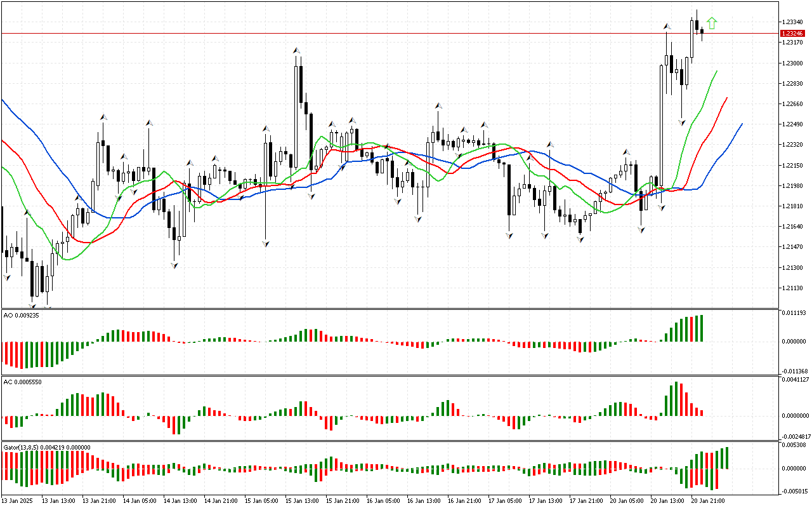Click the 20 Jan 13:00 time label
The width and height of the screenshot is (812, 508).
(668, 501)
